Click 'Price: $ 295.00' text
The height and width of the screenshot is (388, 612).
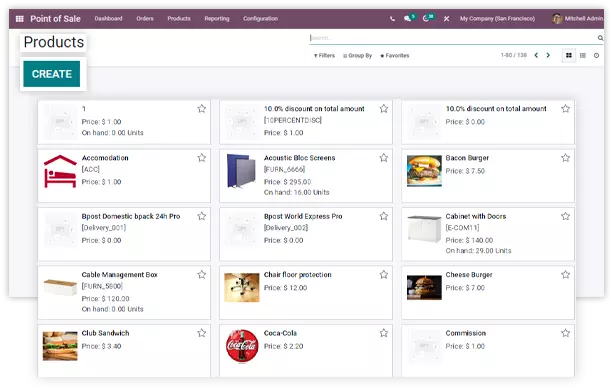coord(287,182)
